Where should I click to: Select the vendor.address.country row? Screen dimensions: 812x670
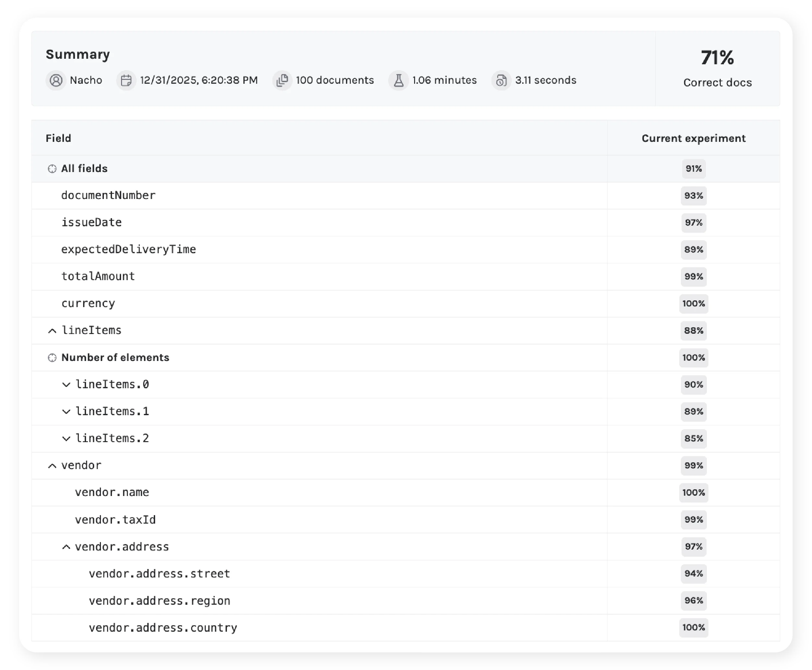click(406, 628)
